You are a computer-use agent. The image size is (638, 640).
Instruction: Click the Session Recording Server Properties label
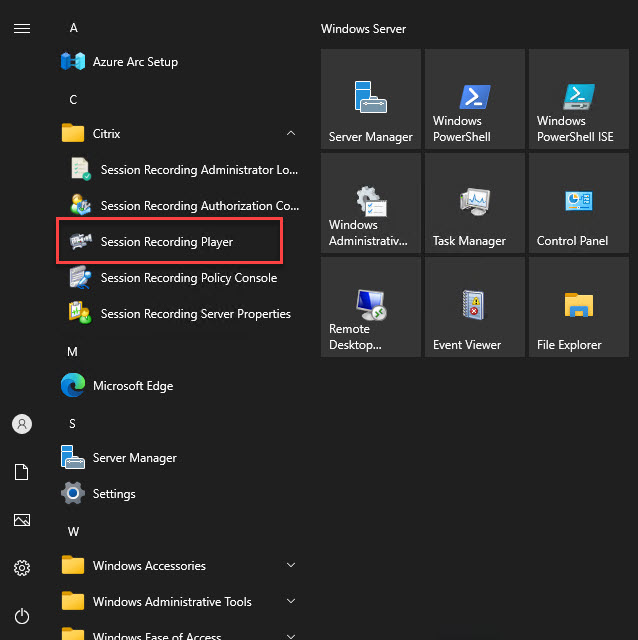pos(196,313)
